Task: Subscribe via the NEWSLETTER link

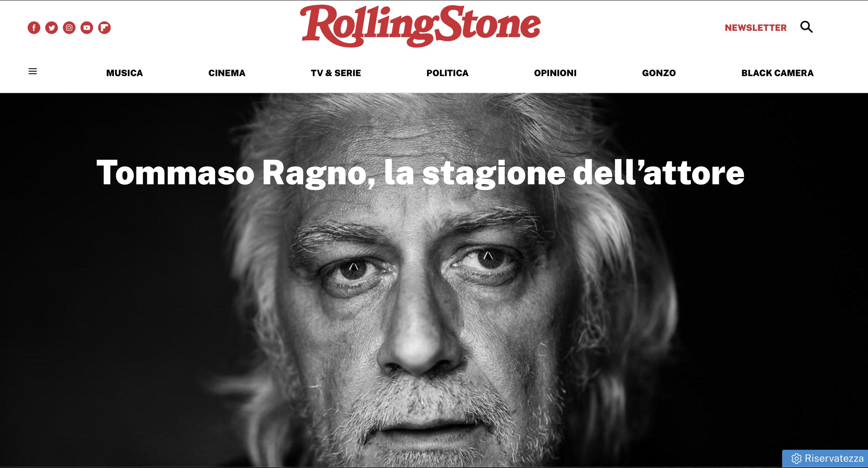Action: 755,28
